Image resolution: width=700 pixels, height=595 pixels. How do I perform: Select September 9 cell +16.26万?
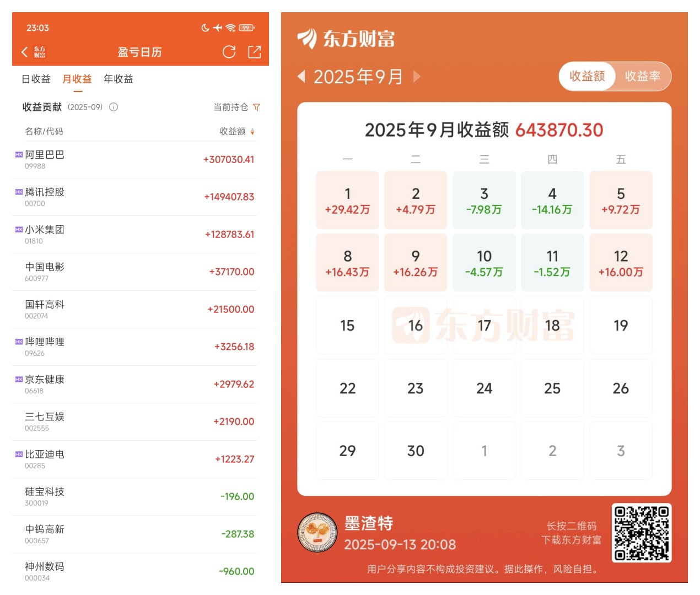point(416,263)
